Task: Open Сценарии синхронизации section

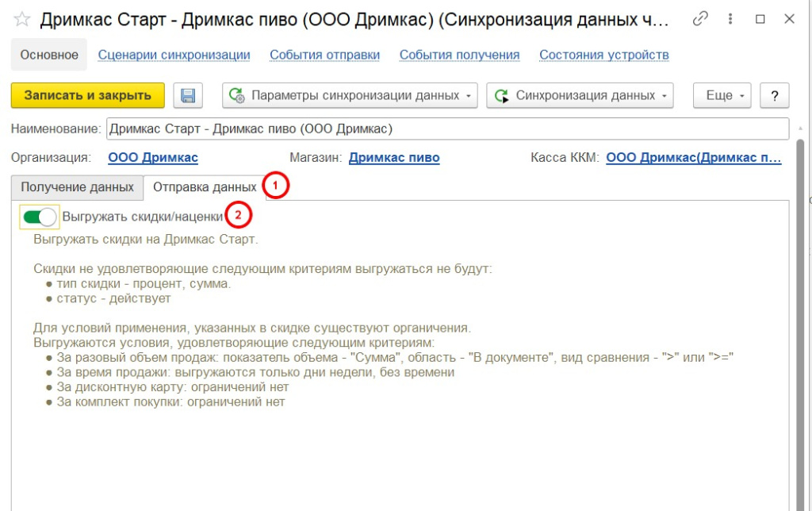Action: (174, 55)
